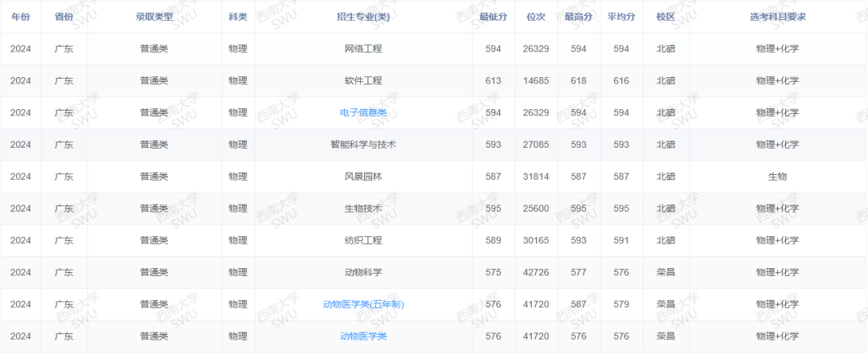Click rank value 30165
The width and height of the screenshot is (868, 354).
[x=536, y=241]
